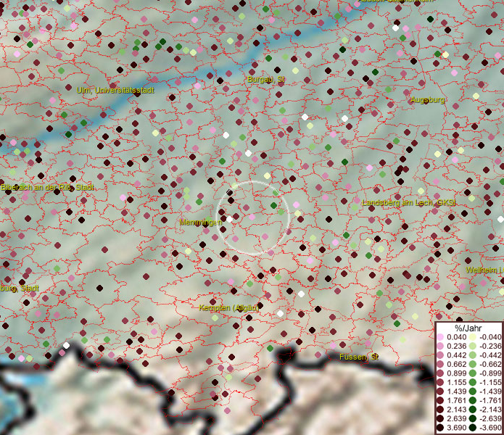Select the -0.662 legend value text

point(490,365)
